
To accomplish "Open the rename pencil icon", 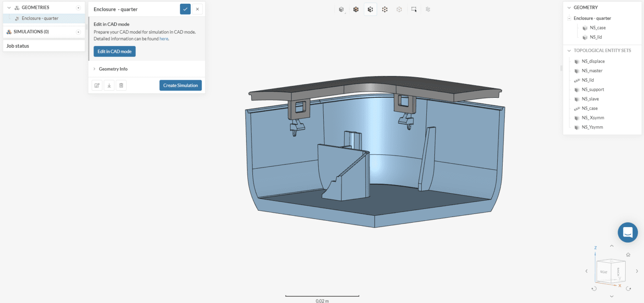I will pos(97,85).
